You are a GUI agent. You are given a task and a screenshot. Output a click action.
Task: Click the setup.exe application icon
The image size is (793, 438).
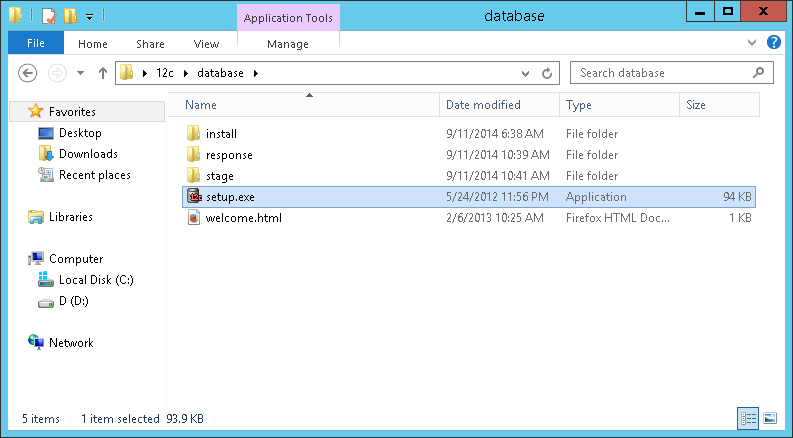point(194,197)
